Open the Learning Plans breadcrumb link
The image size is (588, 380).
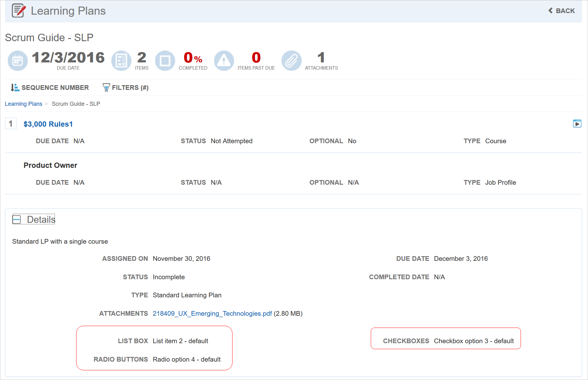[x=23, y=104]
